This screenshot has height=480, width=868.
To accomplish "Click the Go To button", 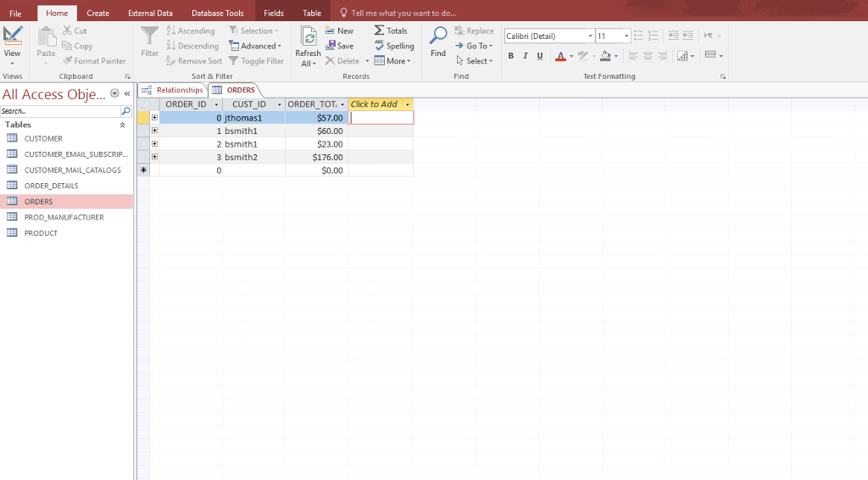I will pyautogui.click(x=475, y=46).
